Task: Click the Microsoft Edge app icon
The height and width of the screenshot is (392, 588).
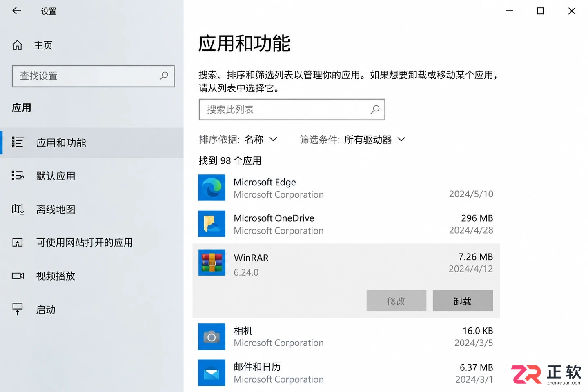Action: [212, 187]
